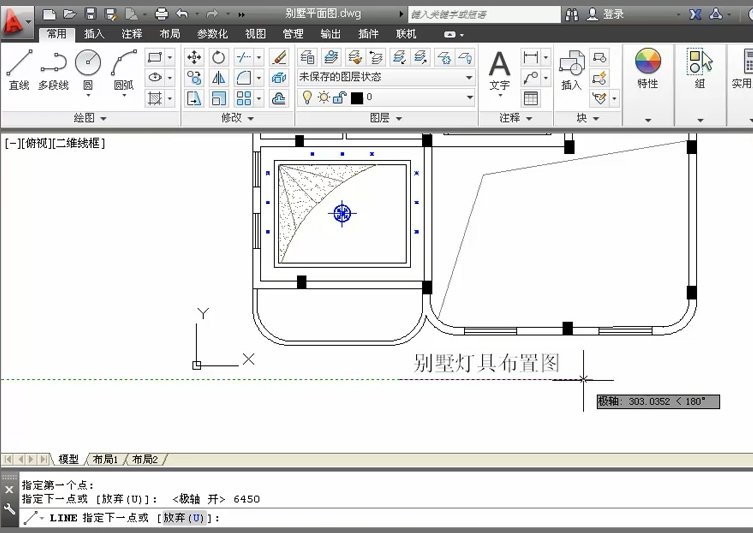
Task: Toggle layer freeze sun icon
Action: [324, 97]
